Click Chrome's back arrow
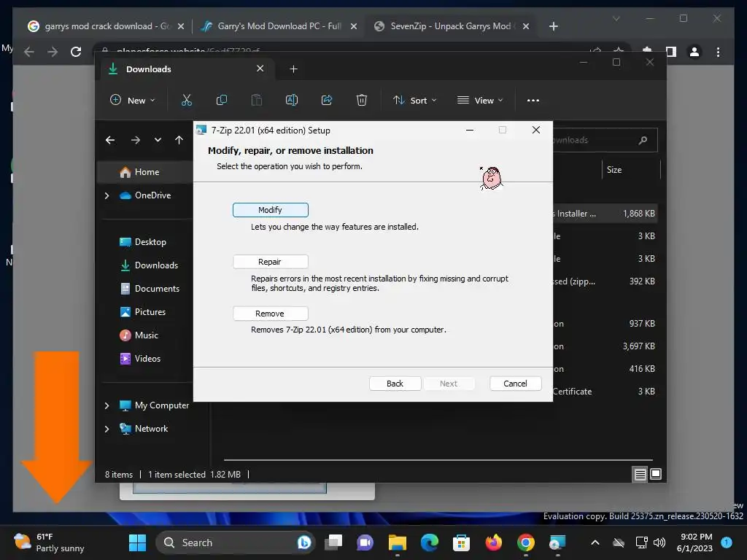 click(x=29, y=52)
